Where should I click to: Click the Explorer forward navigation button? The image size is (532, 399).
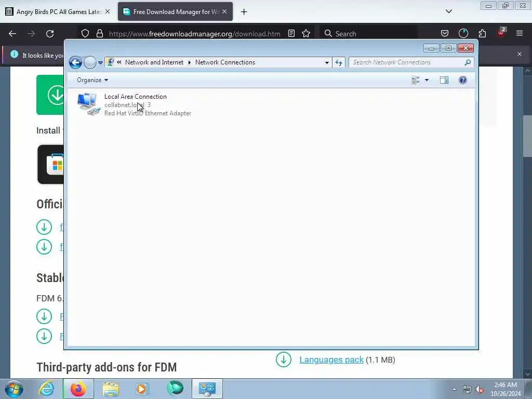(x=90, y=63)
